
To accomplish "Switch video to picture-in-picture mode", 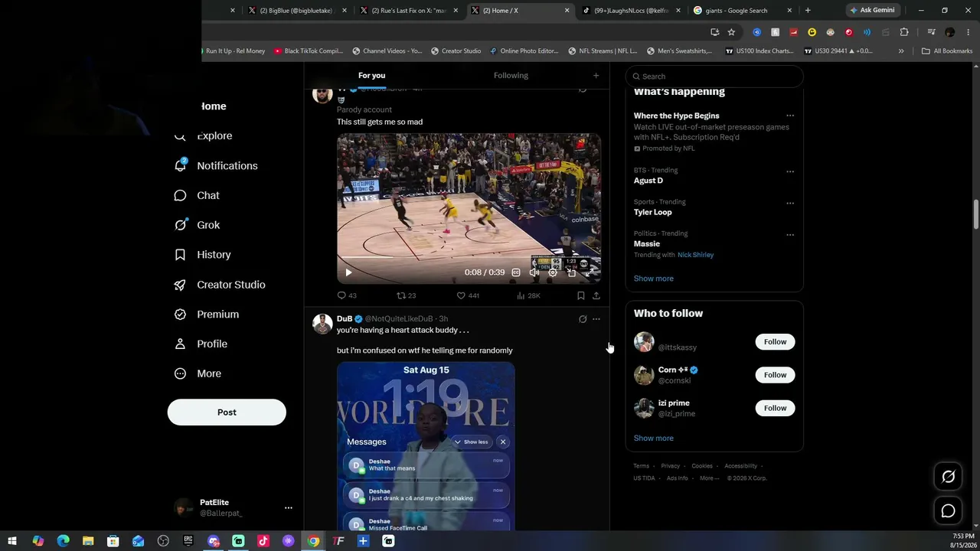I will 571,272.
